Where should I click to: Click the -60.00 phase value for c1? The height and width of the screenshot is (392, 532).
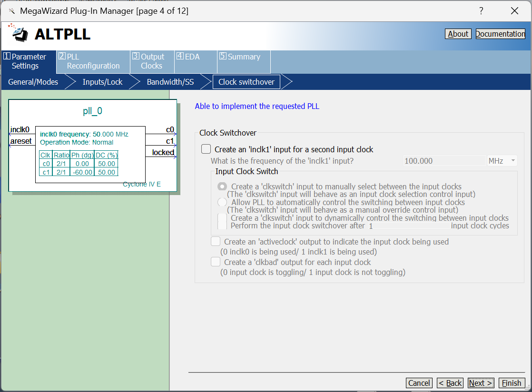pyautogui.click(x=82, y=172)
